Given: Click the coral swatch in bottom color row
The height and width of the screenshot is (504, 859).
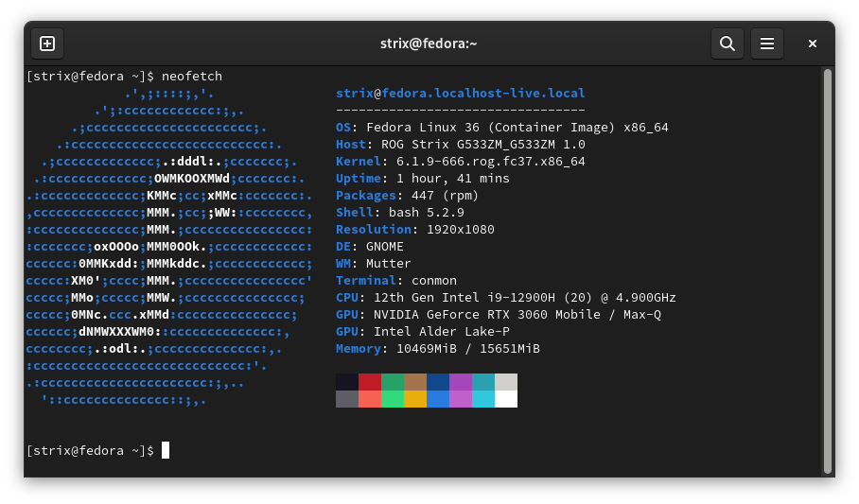Looking at the screenshot, I should pyautogui.click(x=370, y=399).
